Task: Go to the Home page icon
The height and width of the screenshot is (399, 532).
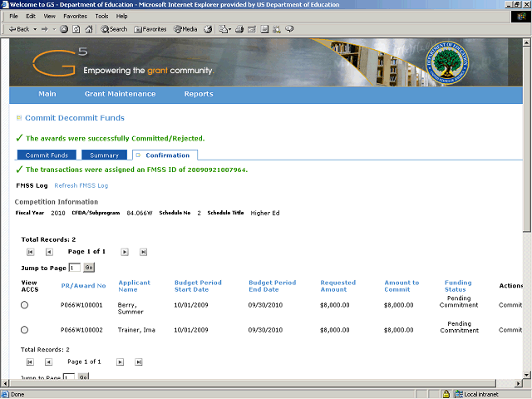Action: (x=89, y=29)
